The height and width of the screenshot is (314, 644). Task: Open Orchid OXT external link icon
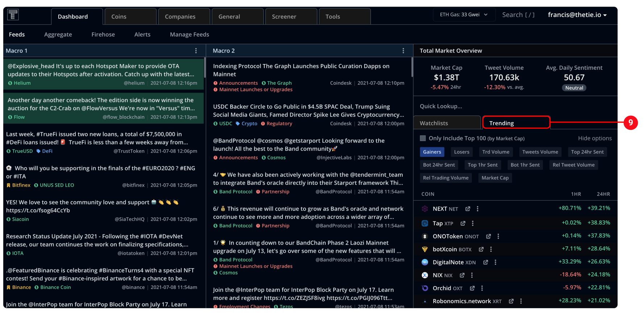472,288
